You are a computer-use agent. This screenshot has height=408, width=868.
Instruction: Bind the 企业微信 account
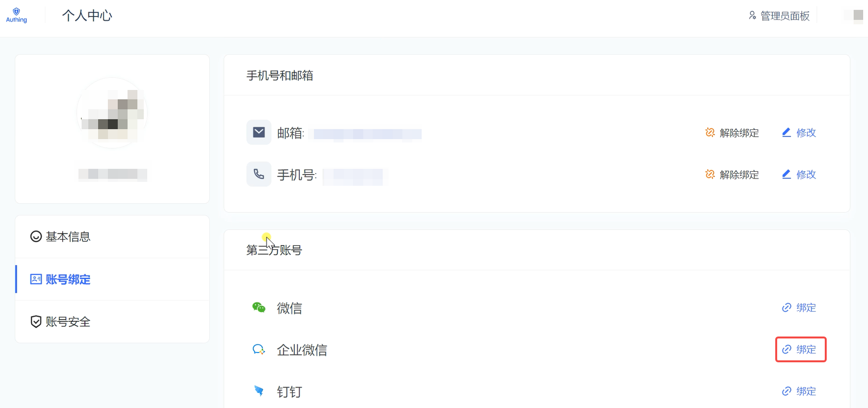800,350
